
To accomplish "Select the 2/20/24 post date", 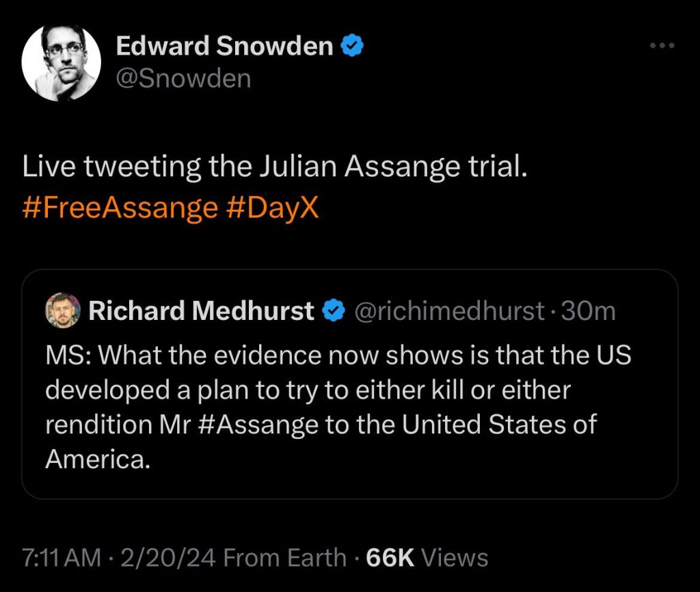I will (165, 557).
